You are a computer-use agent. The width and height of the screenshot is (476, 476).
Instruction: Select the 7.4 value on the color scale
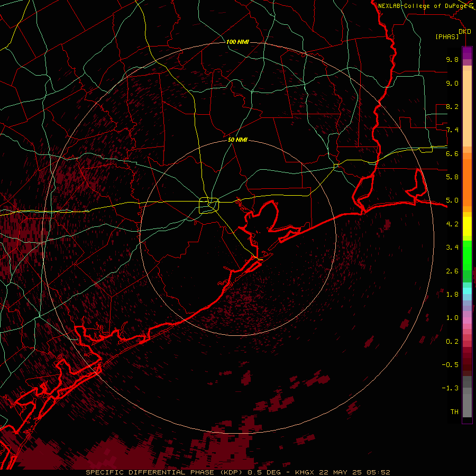pyautogui.click(x=452, y=130)
